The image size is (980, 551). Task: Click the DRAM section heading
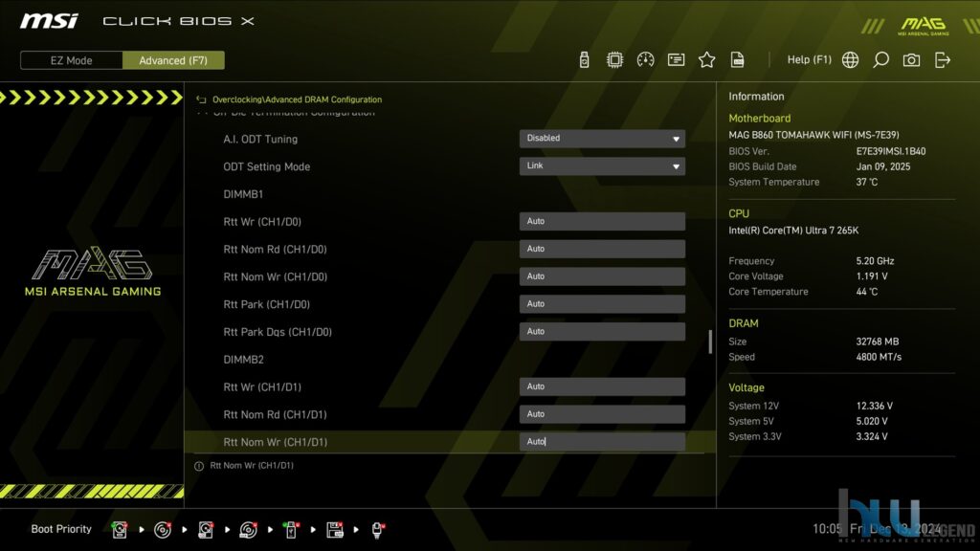[x=743, y=323]
